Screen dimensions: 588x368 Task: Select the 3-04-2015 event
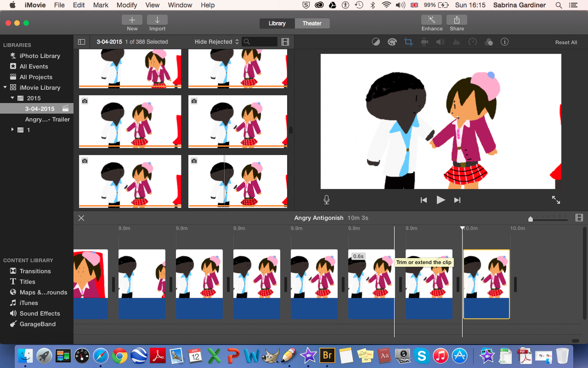37,108
